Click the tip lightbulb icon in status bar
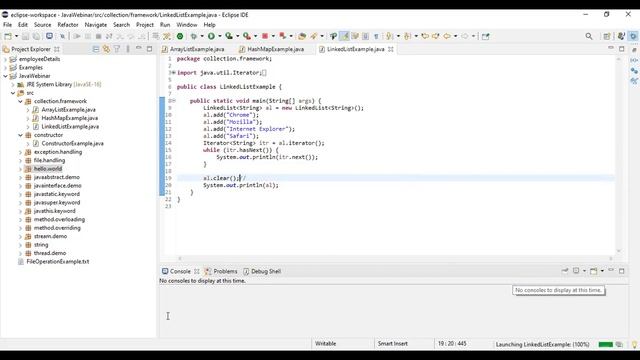Screen dimensions: 640x360 634,344
